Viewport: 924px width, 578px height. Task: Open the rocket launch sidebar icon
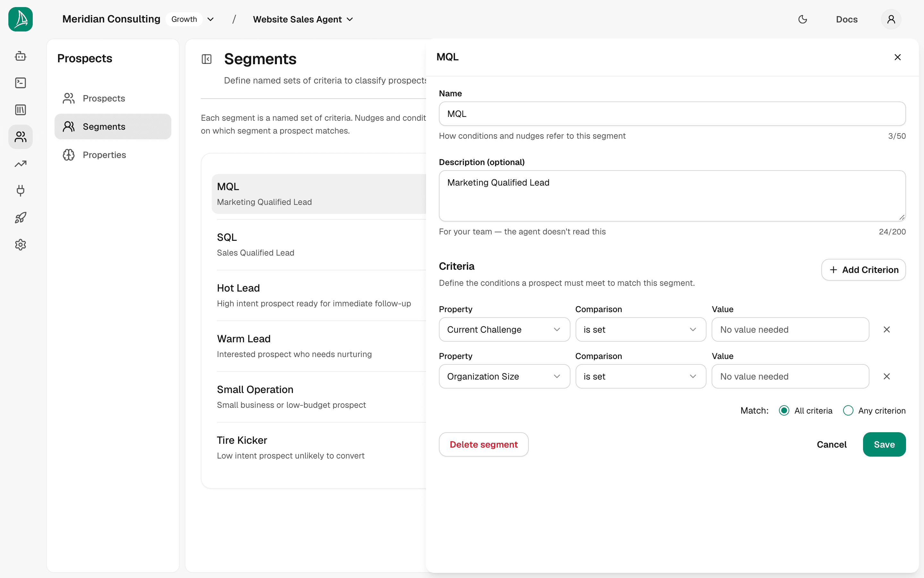click(x=21, y=218)
